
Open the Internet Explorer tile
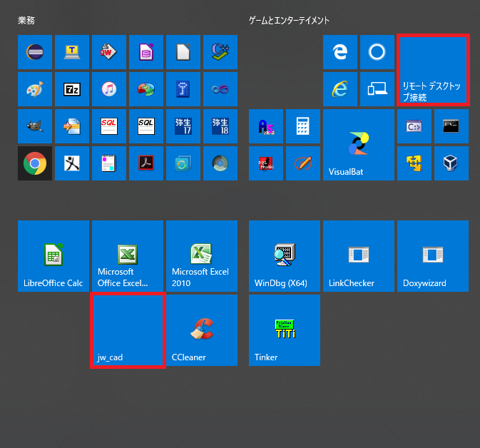point(340,89)
